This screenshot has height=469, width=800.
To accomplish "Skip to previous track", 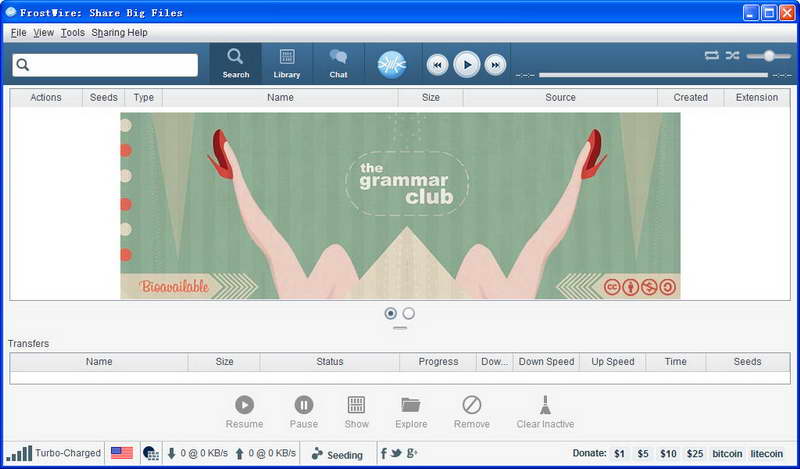I will click(437, 65).
